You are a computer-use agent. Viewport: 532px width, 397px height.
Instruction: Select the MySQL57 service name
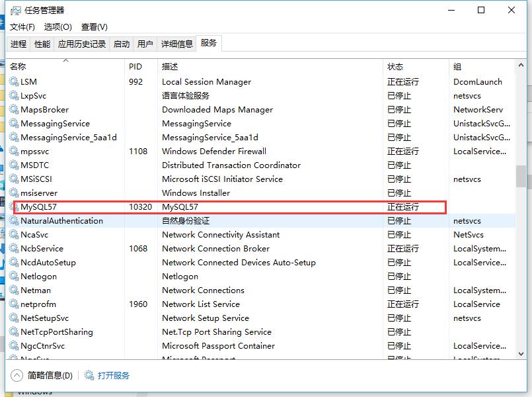click(x=38, y=207)
